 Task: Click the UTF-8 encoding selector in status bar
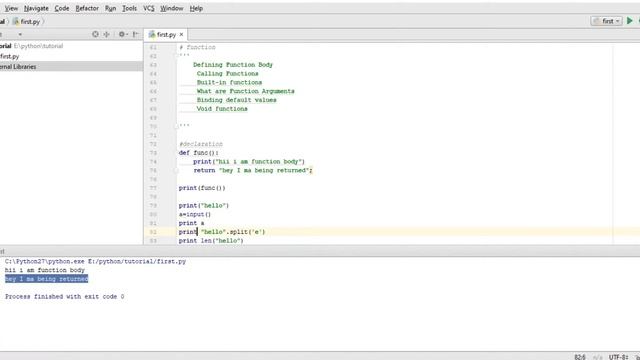[618, 357]
